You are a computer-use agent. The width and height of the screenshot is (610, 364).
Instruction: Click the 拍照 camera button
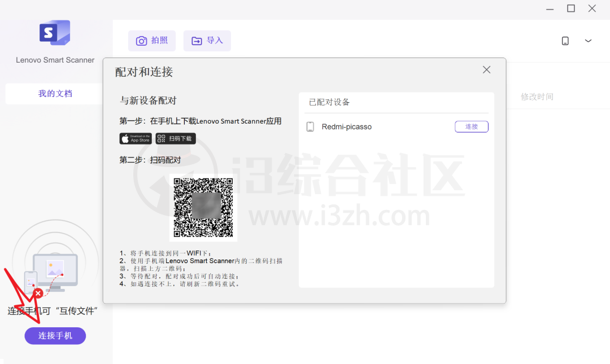(152, 41)
